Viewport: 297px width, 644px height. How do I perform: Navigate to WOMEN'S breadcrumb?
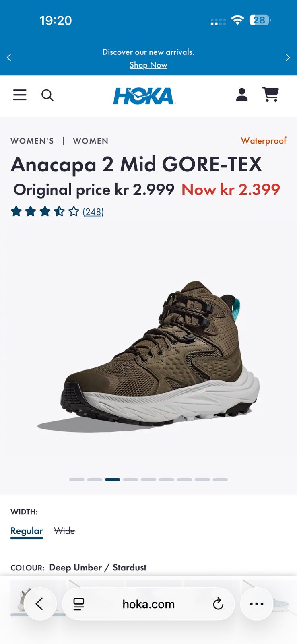click(x=32, y=141)
